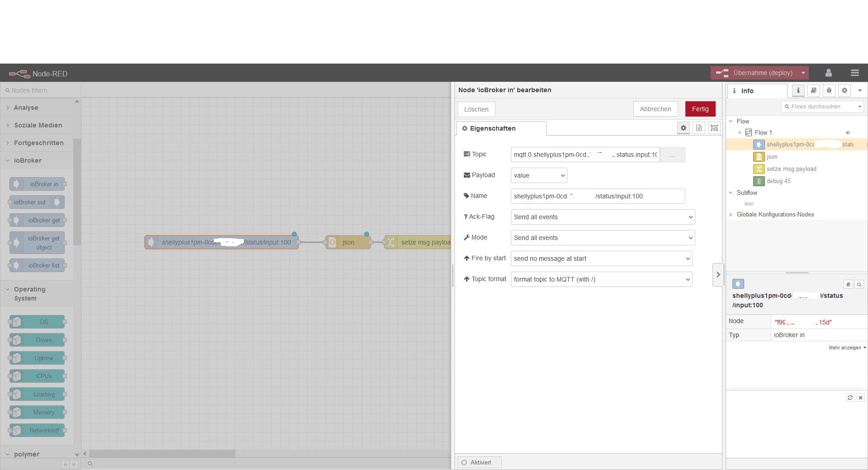
Task: Click the collapse-all palette categories arrows
Action: (x=65, y=464)
